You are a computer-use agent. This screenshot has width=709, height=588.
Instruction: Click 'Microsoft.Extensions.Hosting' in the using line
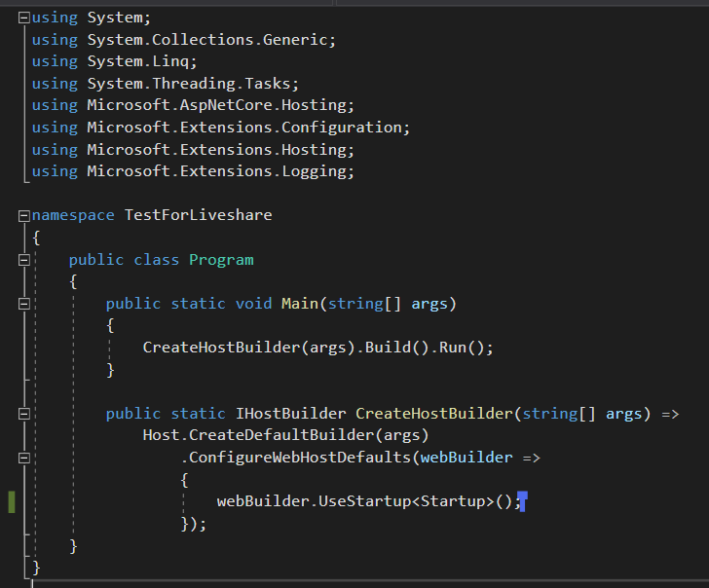point(216,150)
